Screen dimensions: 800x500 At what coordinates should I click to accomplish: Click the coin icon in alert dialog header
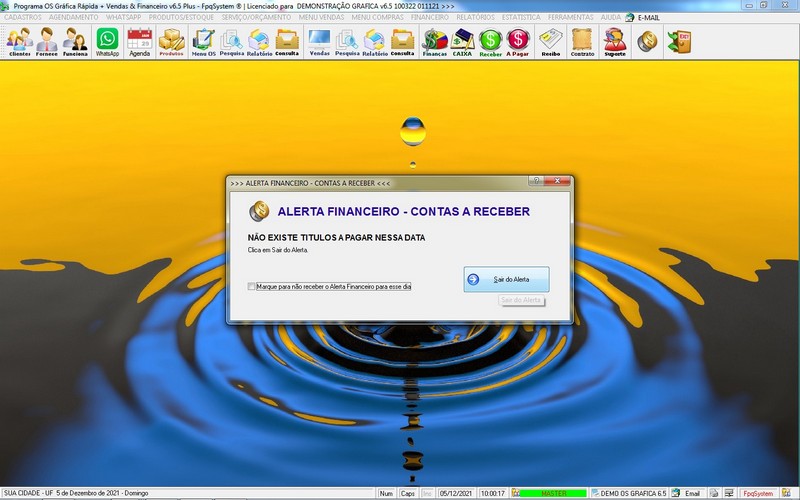click(x=259, y=211)
